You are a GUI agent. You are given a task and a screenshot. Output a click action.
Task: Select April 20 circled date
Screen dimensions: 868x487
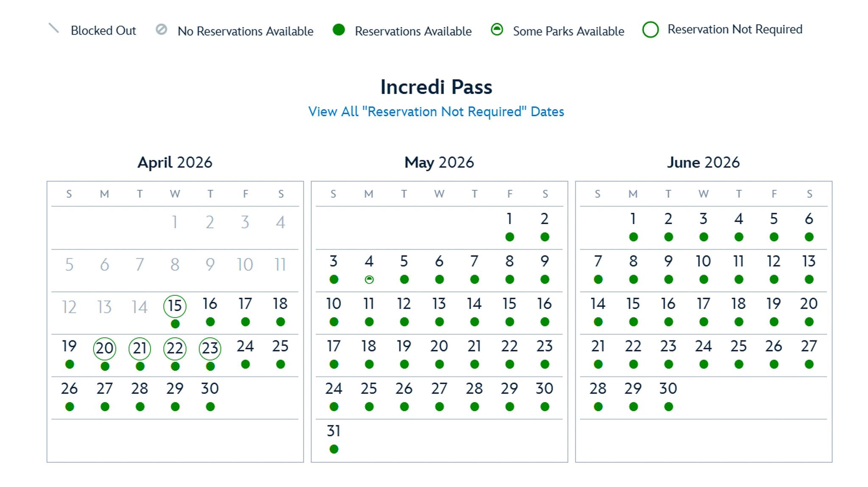(x=105, y=348)
